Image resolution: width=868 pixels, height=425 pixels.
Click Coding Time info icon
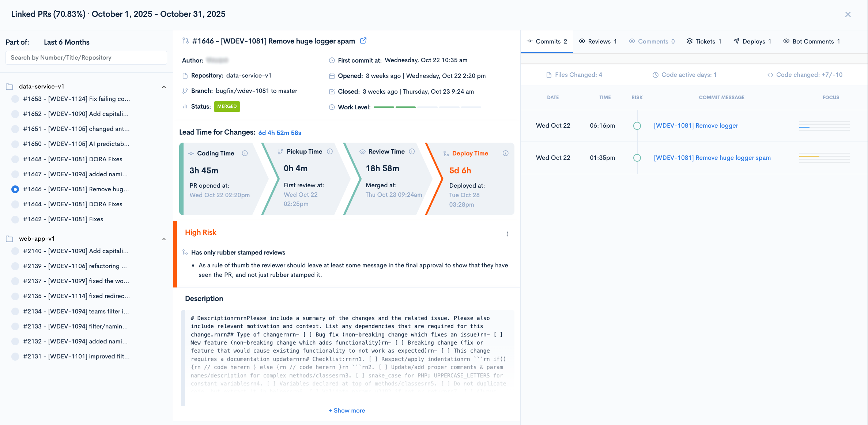tap(245, 153)
